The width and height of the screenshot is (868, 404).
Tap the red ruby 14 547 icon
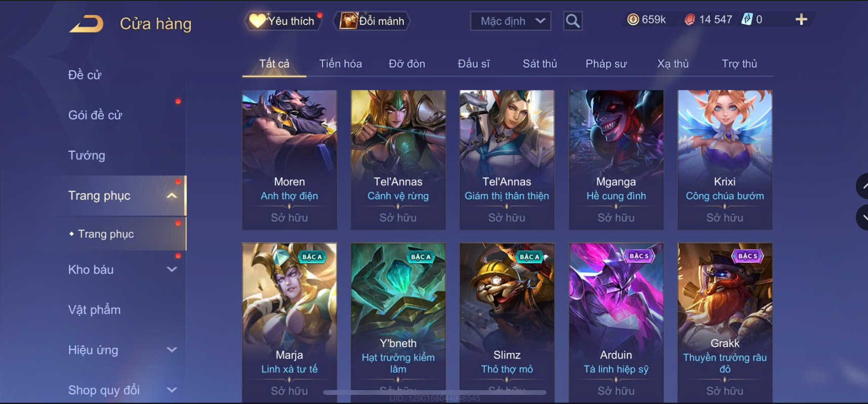pyautogui.click(x=689, y=20)
